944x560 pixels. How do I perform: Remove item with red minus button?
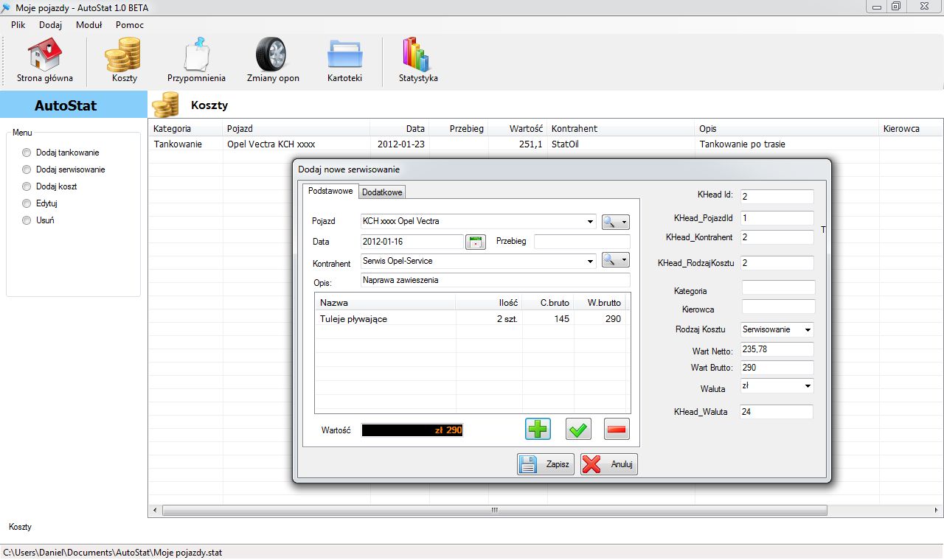(x=617, y=429)
